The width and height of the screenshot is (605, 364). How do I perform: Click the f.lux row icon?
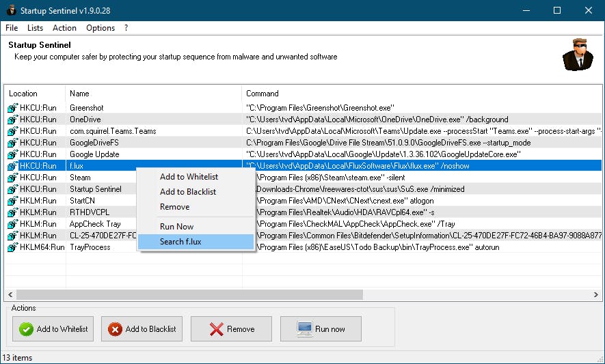point(13,166)
